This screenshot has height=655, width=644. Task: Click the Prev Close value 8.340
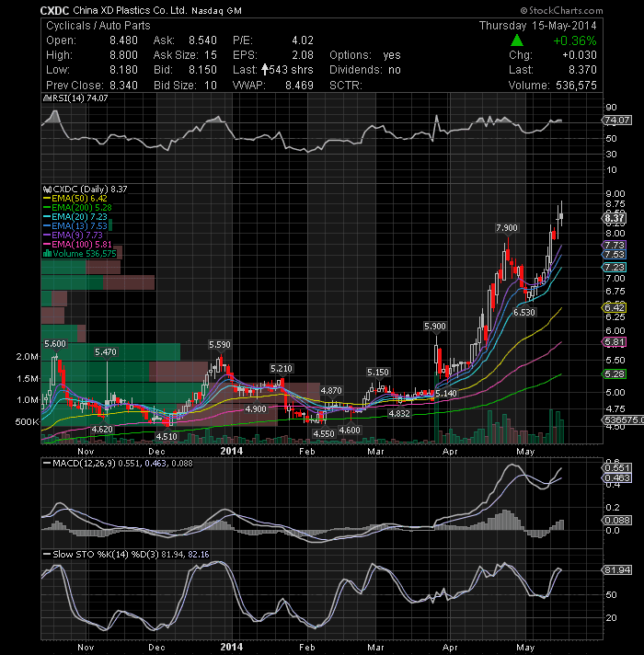(123, 86)
